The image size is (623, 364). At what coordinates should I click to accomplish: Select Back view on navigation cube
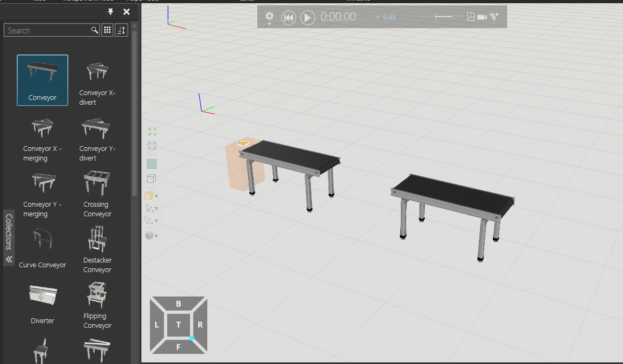pos(179,303)
